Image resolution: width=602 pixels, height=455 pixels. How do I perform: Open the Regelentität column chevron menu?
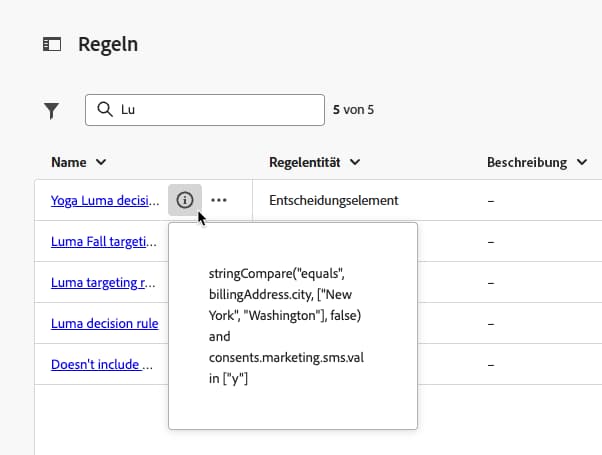(x=355, y=162)
